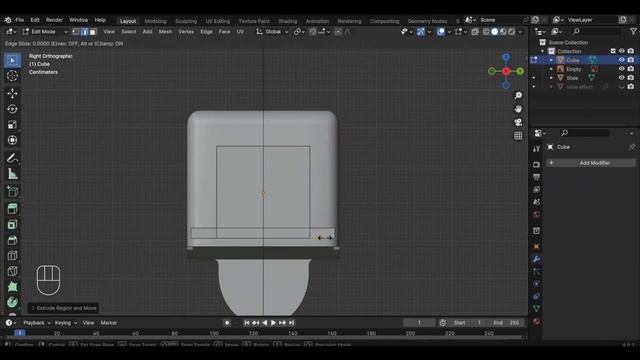
Task: Enable face select mode
Action: 93,31
